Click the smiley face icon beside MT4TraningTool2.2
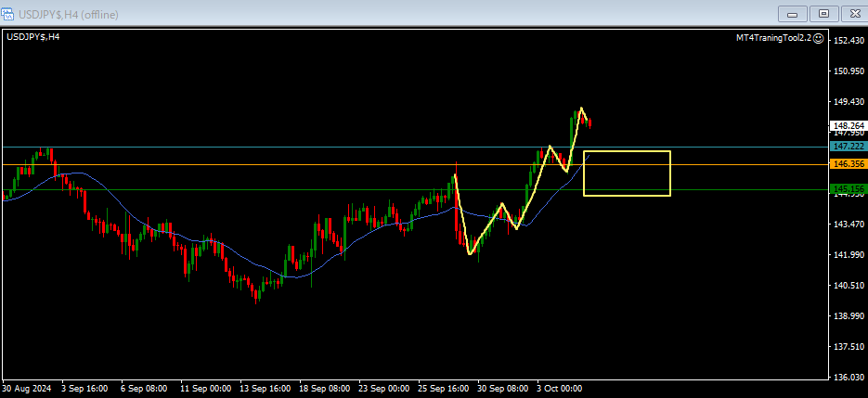Screen dimensions: 868x398 pyautogui.click(x=819, y=37)
